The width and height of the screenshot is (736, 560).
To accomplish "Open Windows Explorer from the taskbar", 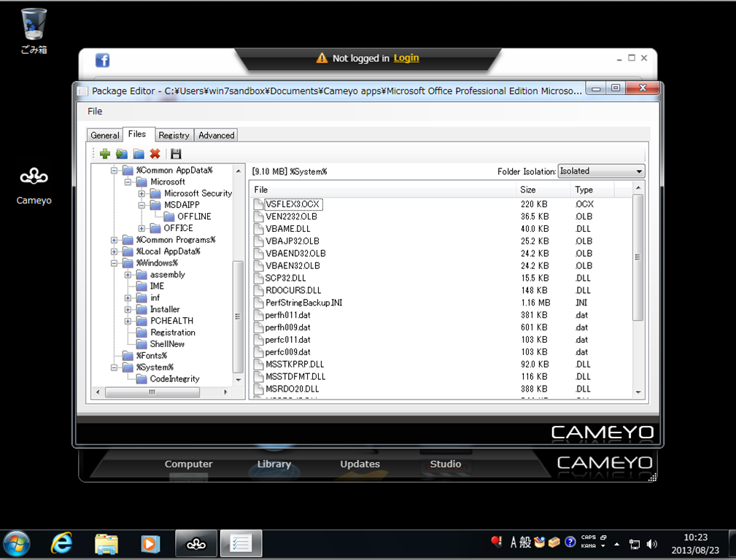I will tap(106, 544).
